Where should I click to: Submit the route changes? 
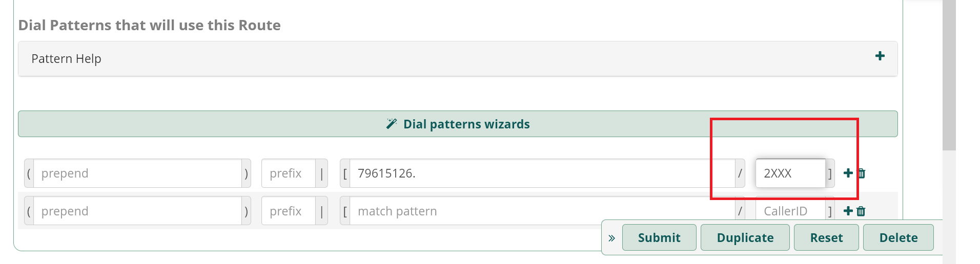pos(659,237)
